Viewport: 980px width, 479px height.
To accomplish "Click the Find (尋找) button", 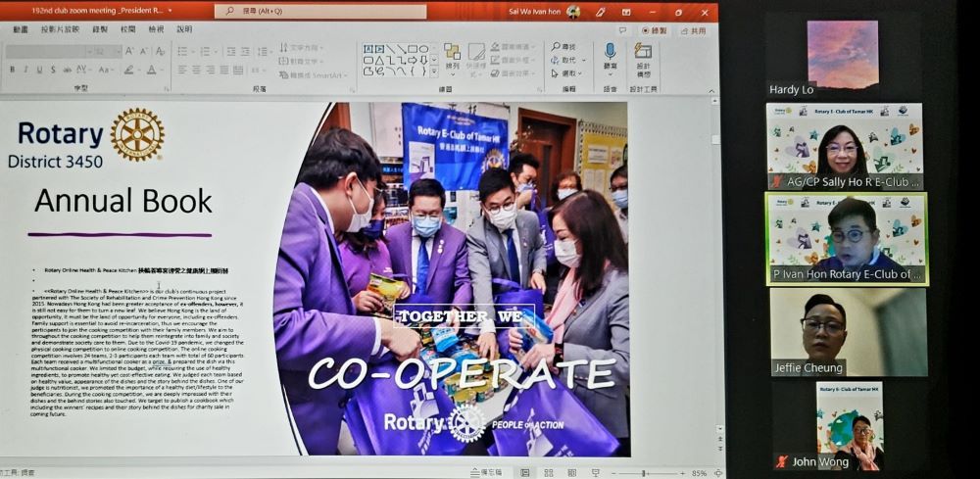I will click(563, 47).
